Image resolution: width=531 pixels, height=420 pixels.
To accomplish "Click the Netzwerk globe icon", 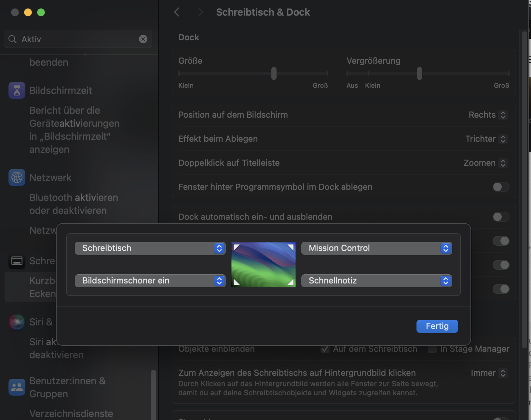I will (x=17, y=177).
